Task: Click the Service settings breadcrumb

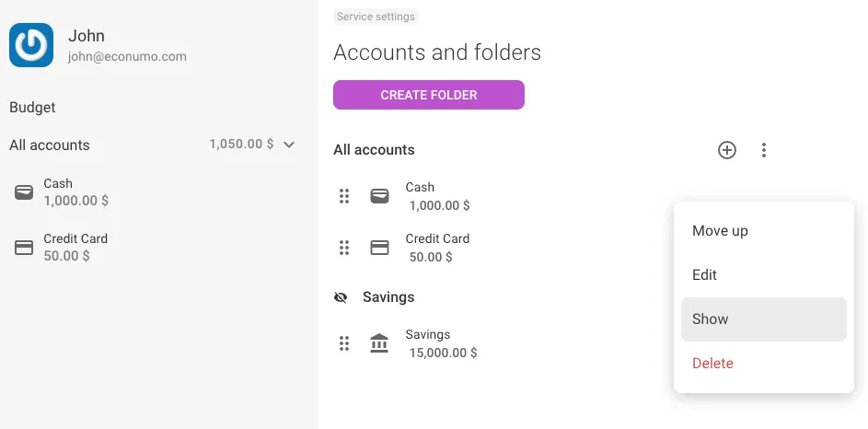Action: [x=376, y=17]
